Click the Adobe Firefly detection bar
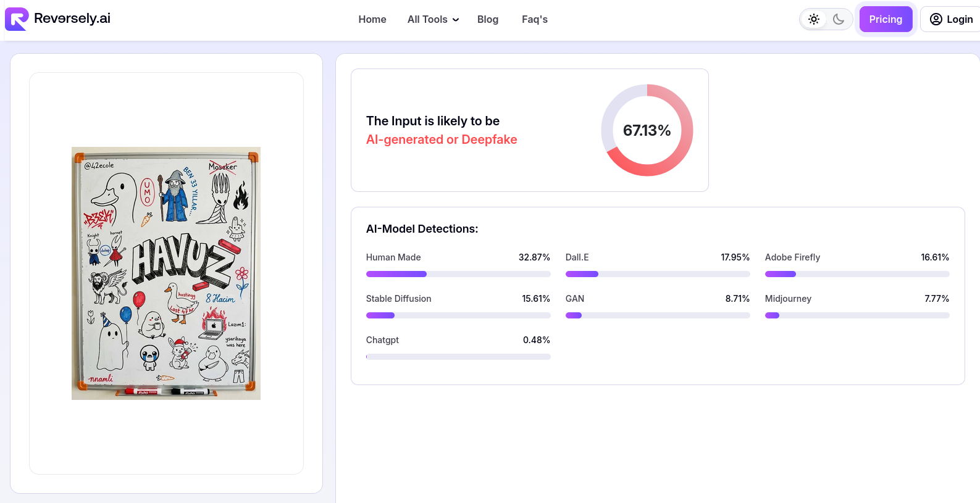 click(856, 274)
